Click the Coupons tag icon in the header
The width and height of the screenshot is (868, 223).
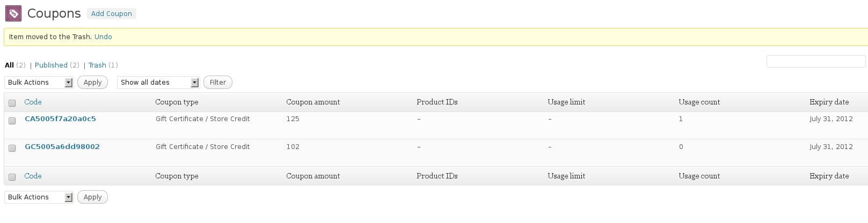(13, 13)
